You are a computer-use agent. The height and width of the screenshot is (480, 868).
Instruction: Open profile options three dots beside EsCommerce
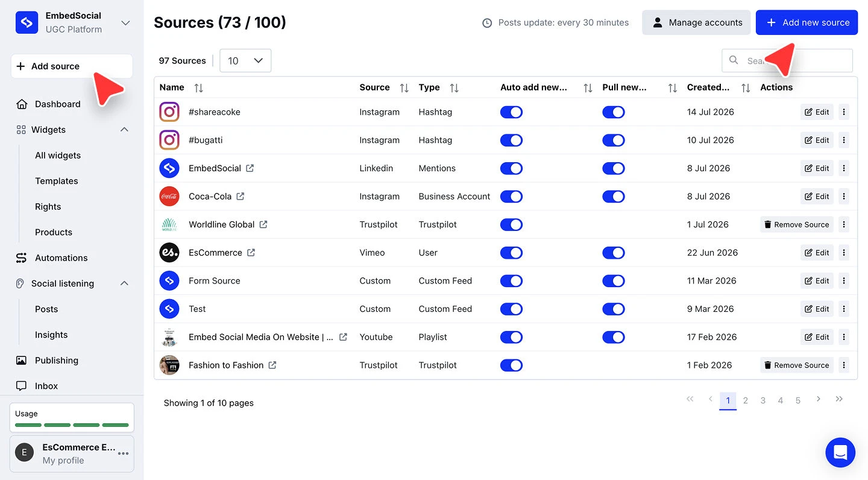click(124, 453)
